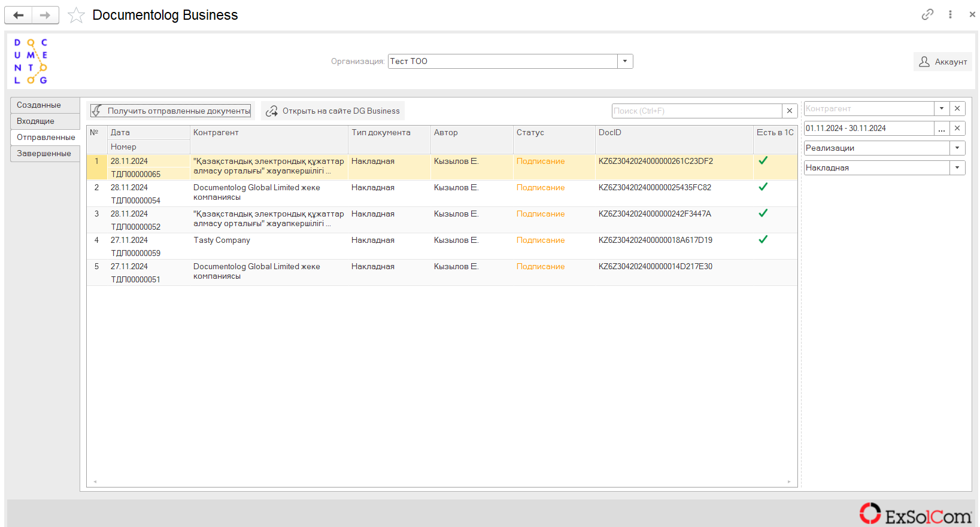Open the Аккаунт account button
Image resolution: width=980 pixels, height=527 pixels.
tap(942, 62)
